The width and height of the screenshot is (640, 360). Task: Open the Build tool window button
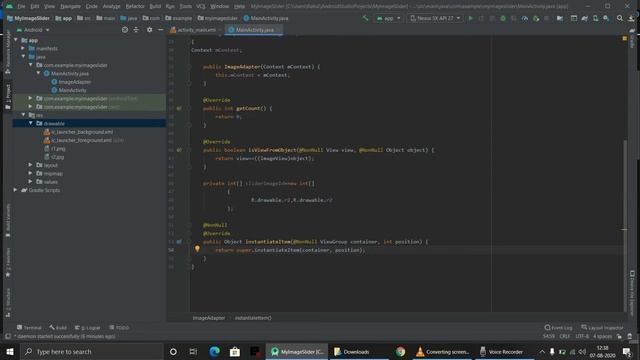tap(58, 327)
